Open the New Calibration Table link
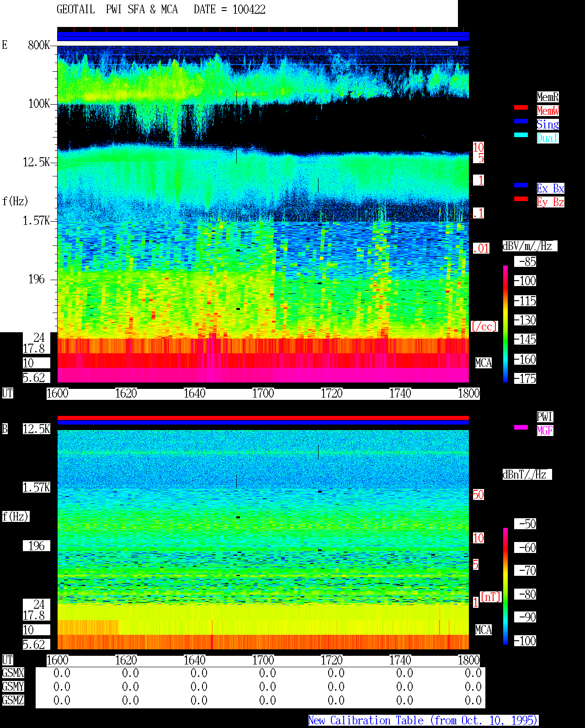Image resolution: width=585 pixels, height=728 pixels. (x=423, y=721)
